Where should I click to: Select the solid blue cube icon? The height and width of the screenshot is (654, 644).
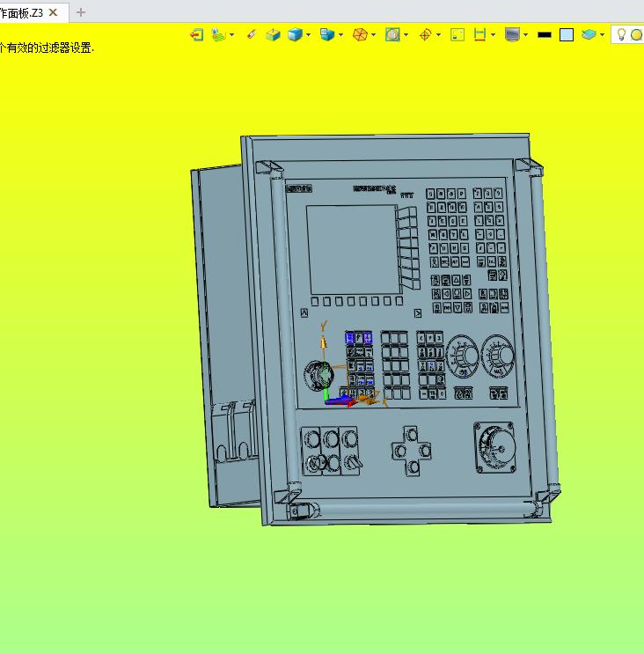295,34
